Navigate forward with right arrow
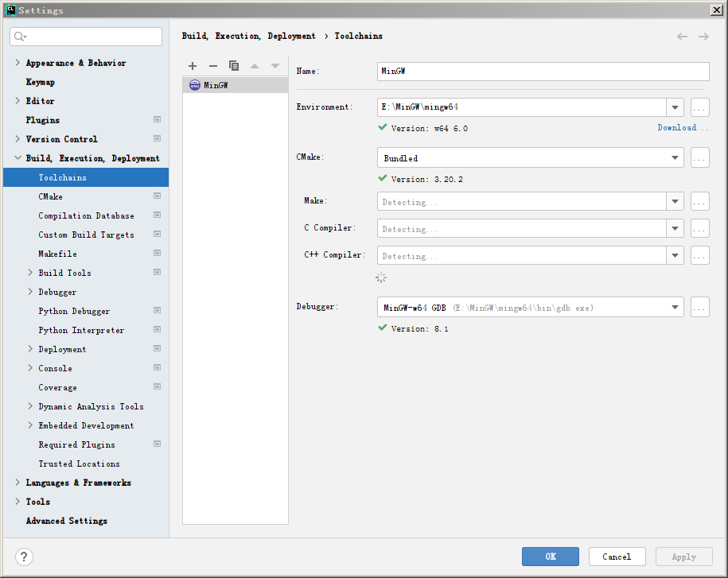The height and width of the screenshot is (578, 728). click(704, 37)
